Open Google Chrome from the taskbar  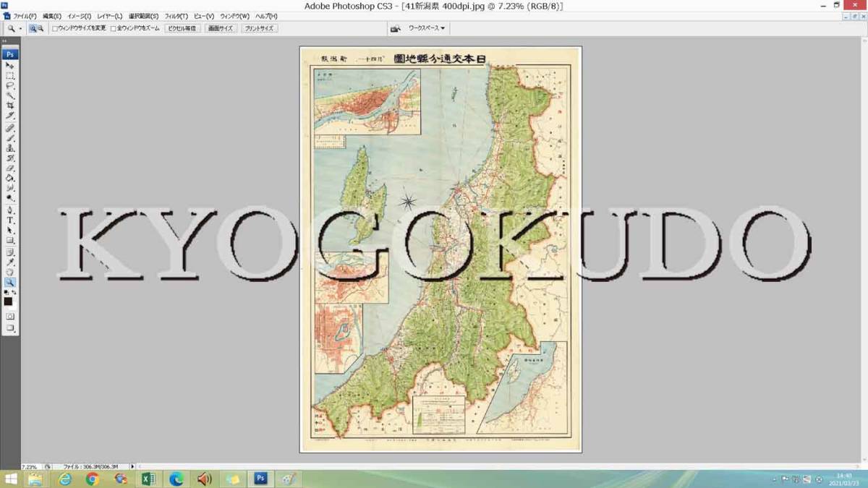[93, 479]
